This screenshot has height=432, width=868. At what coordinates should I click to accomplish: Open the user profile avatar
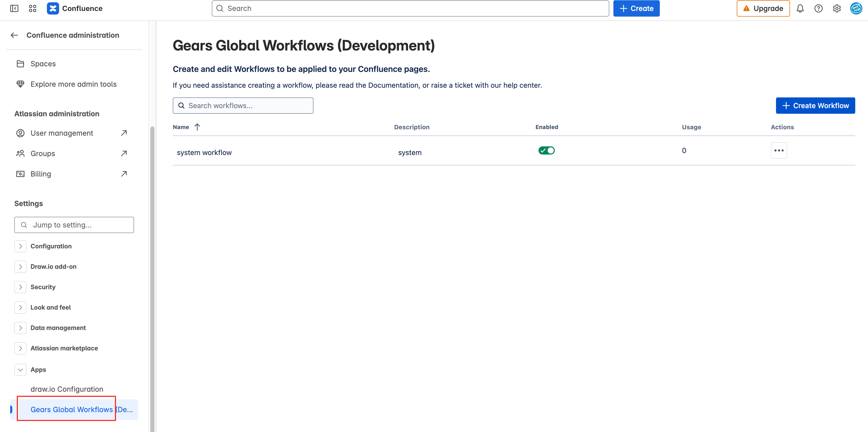[856, 8]
